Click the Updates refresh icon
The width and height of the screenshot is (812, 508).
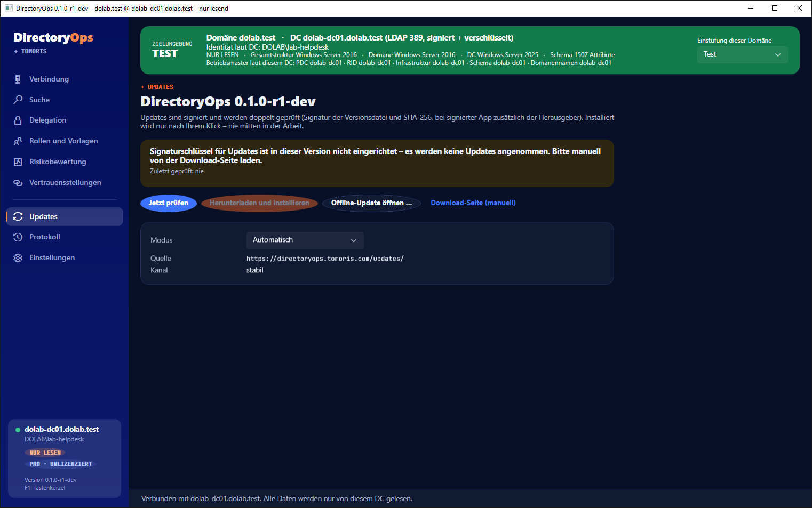tap(18, 216)
